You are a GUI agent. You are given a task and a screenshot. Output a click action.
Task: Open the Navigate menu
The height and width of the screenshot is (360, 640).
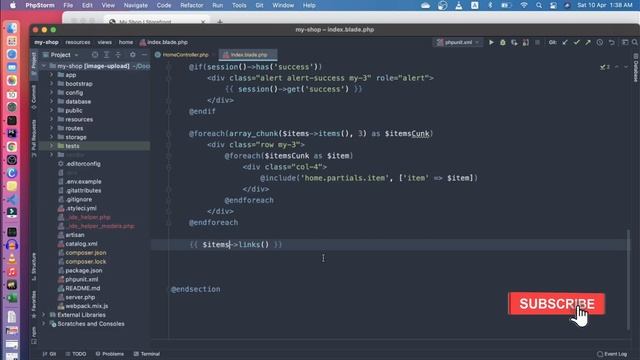point(136,5)
